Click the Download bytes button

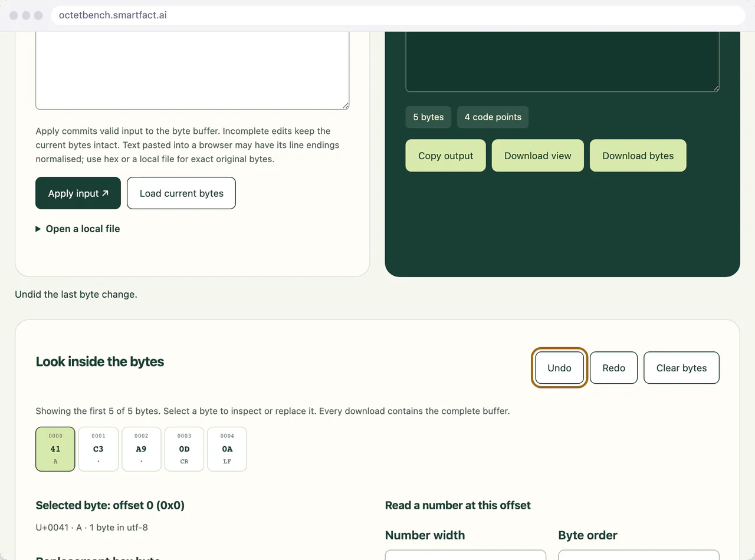click(638, 156)
